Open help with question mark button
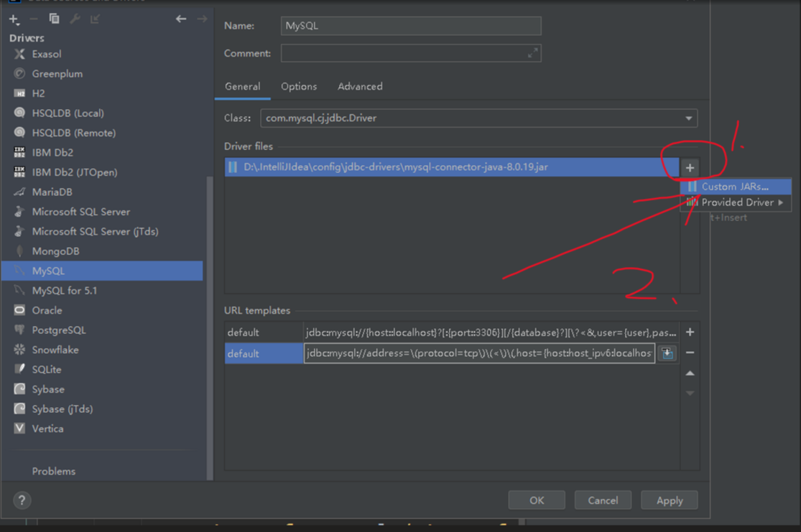Image resolution: width=801 pixels, height=532 pixels. pyautogui.click(x=22, y=500)
